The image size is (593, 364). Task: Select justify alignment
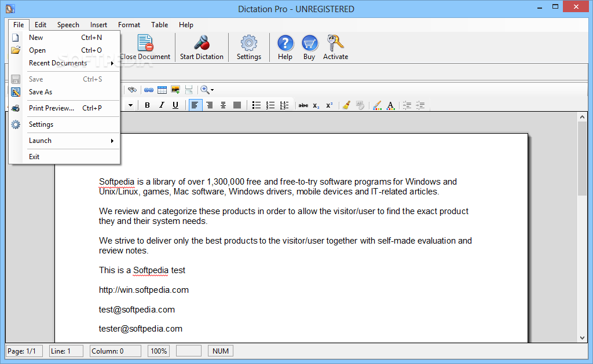point(237,105)
